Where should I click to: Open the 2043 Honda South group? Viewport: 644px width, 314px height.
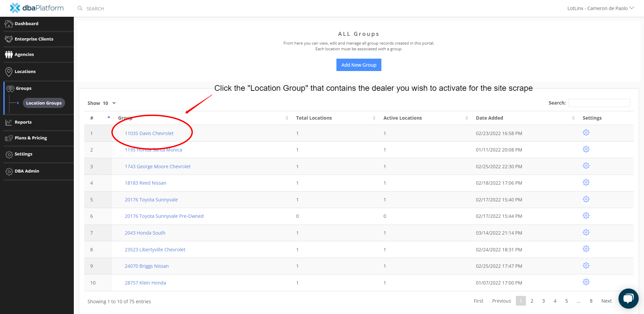[x=145, y=233]
